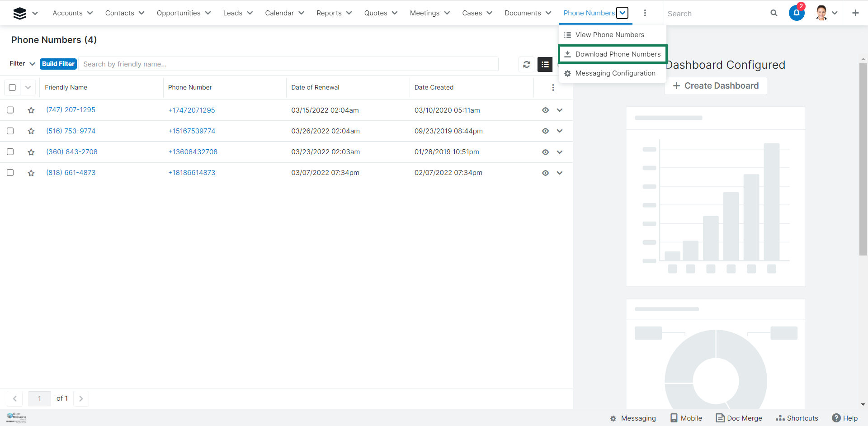
Task: Expand the Accounts module dropdown
Action: click(x=90, y=13)
